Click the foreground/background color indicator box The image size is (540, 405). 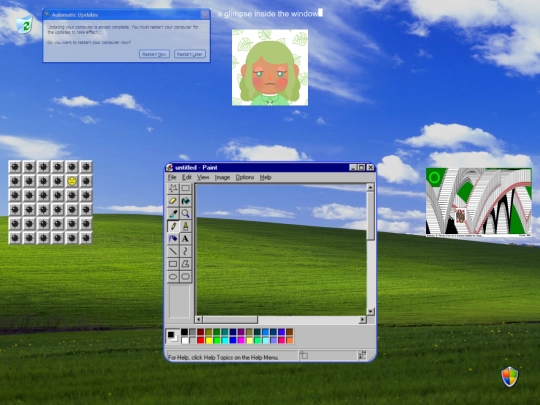tap(173, 336)
